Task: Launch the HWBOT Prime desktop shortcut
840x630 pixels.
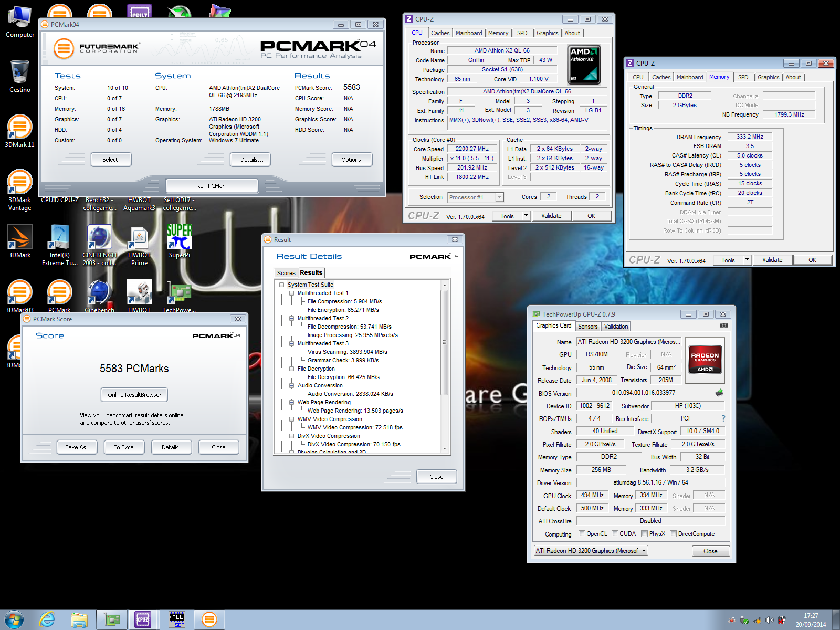Action: pyautogui.click(x=140, y=245)
